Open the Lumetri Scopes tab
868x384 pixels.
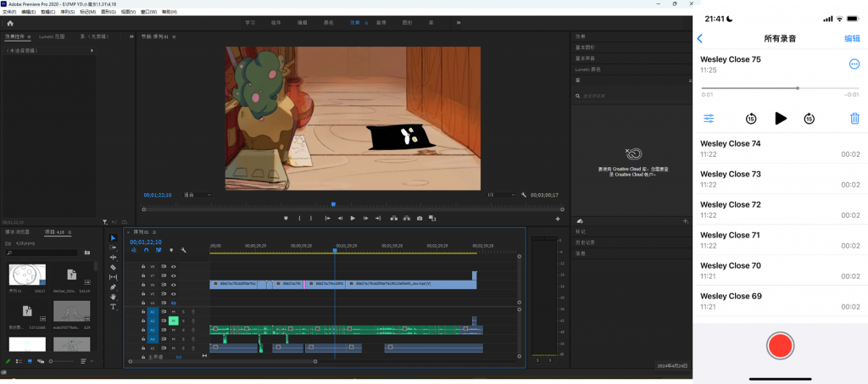pyautogui.click(x=52, y=36)
